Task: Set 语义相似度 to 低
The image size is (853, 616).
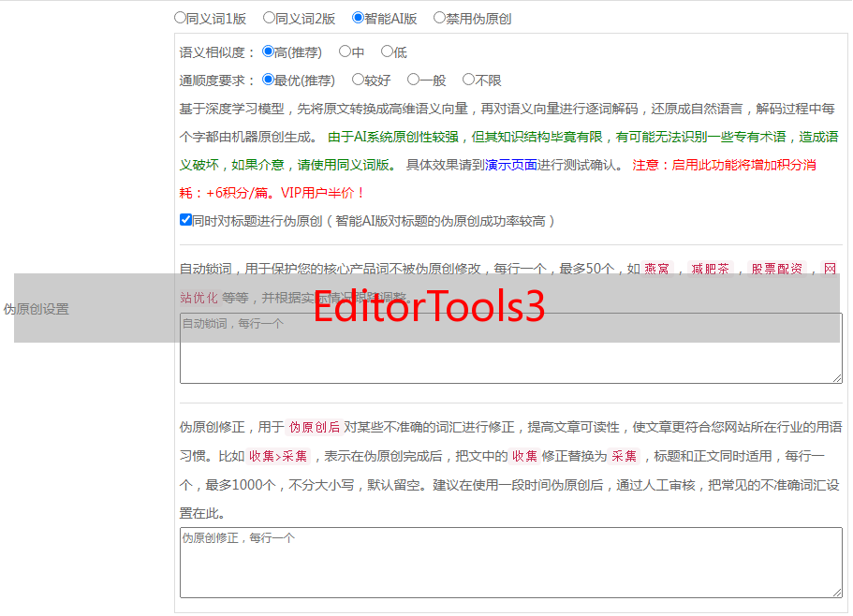Action: (387, 51)
